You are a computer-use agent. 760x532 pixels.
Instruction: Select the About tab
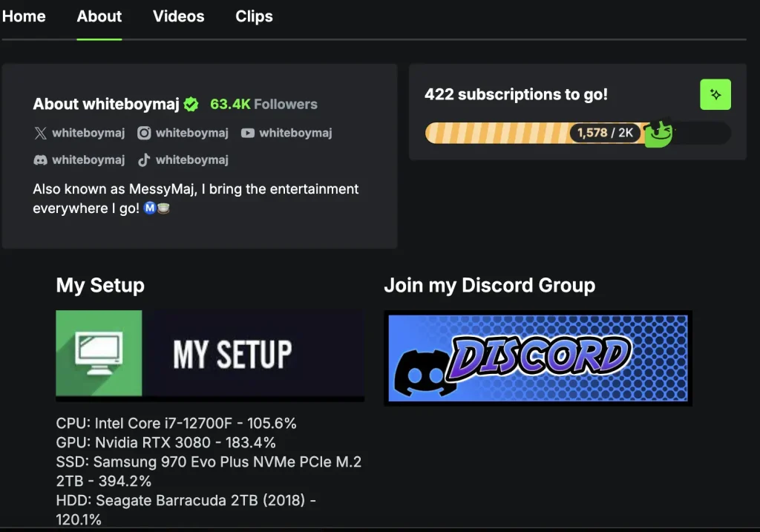point(99,16)
